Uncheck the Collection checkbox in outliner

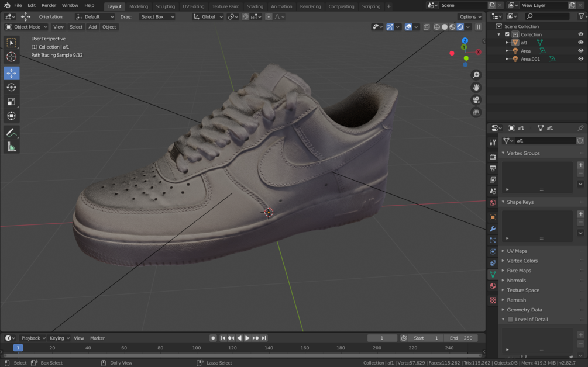[x=507, y=34]
